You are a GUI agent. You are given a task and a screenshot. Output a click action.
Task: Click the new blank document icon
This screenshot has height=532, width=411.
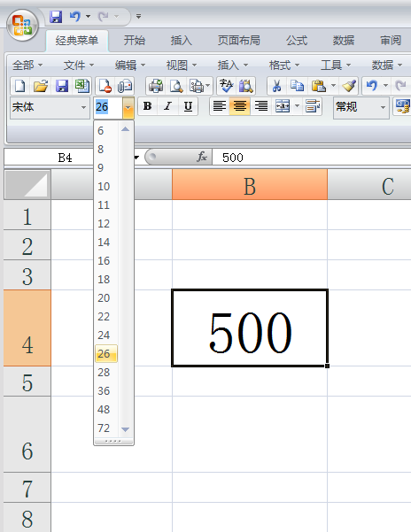(20, 86)
